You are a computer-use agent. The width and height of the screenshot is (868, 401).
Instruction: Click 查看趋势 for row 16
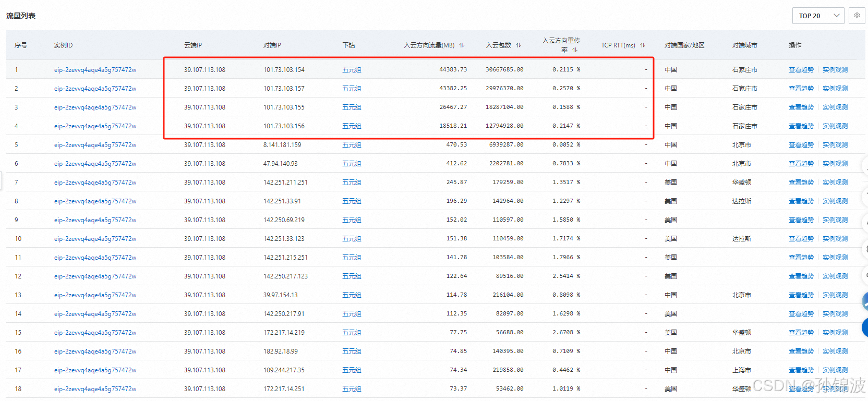pyautogui.click(x=801, y=351)
